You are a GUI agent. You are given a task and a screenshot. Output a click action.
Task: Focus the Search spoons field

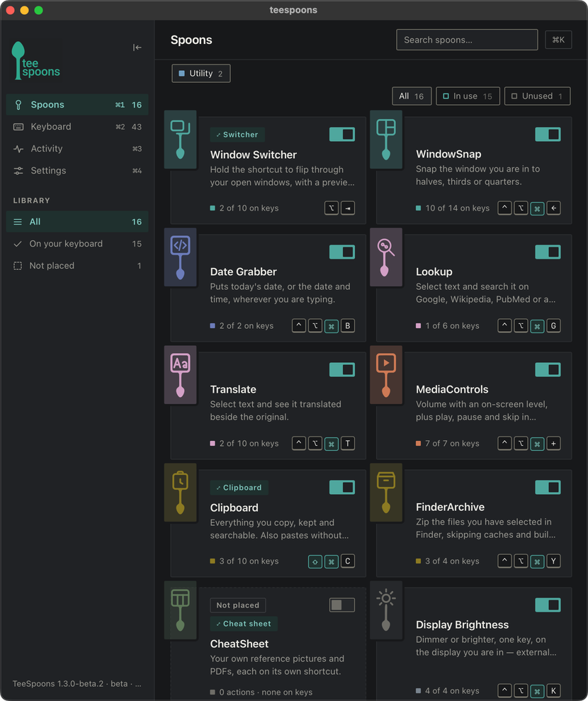click(x=467, y=40)
